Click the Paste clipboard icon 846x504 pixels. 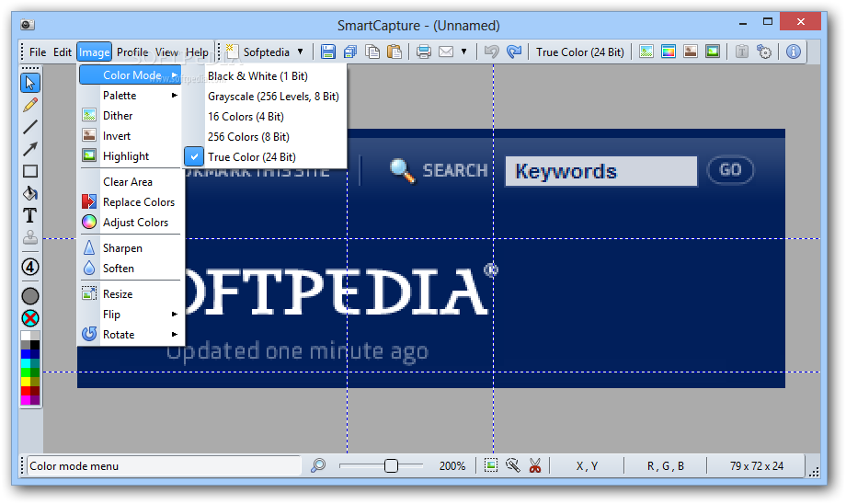pos(394,52)
